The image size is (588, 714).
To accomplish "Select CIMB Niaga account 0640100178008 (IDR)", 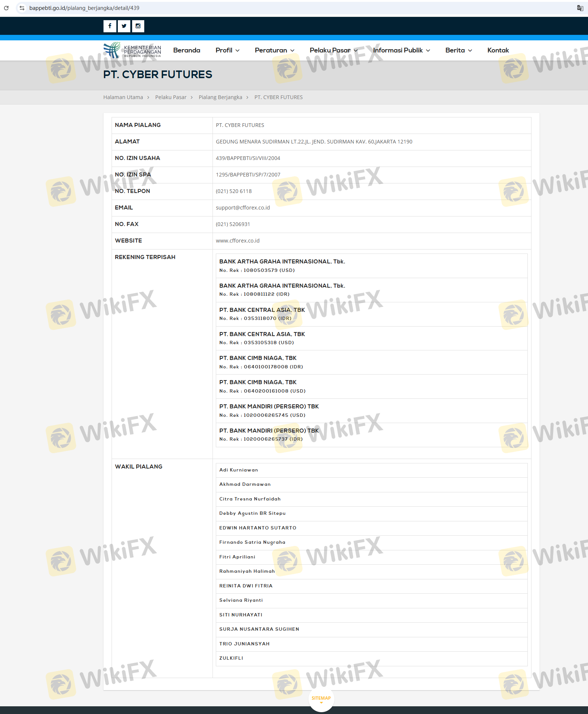I will (x=372, y=363).
